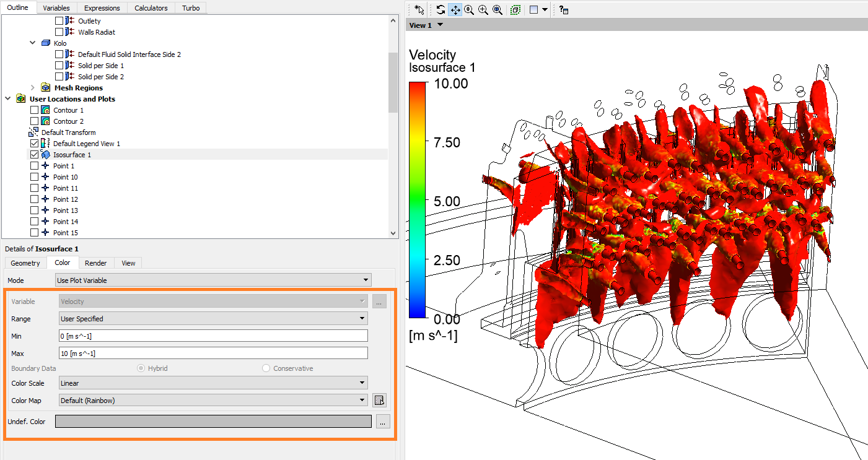Click the Fit View magnifier icon
The width and height of the screenshot is (868, 460).
497,10
